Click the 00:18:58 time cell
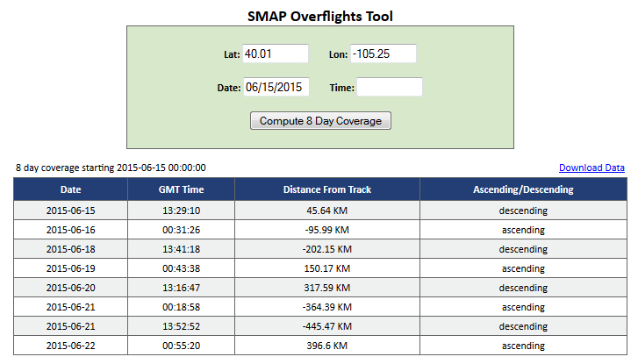The width and height of the screenshot is (638, 364). tap(181, 307)
